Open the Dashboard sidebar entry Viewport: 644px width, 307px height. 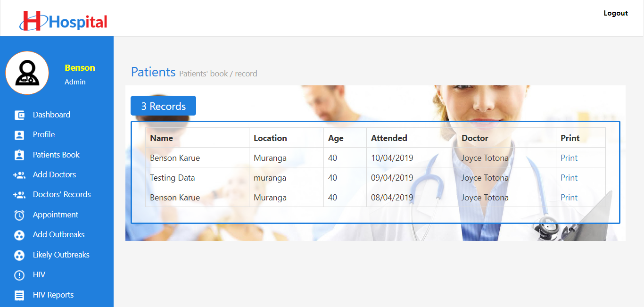click(x=51, y=115)
